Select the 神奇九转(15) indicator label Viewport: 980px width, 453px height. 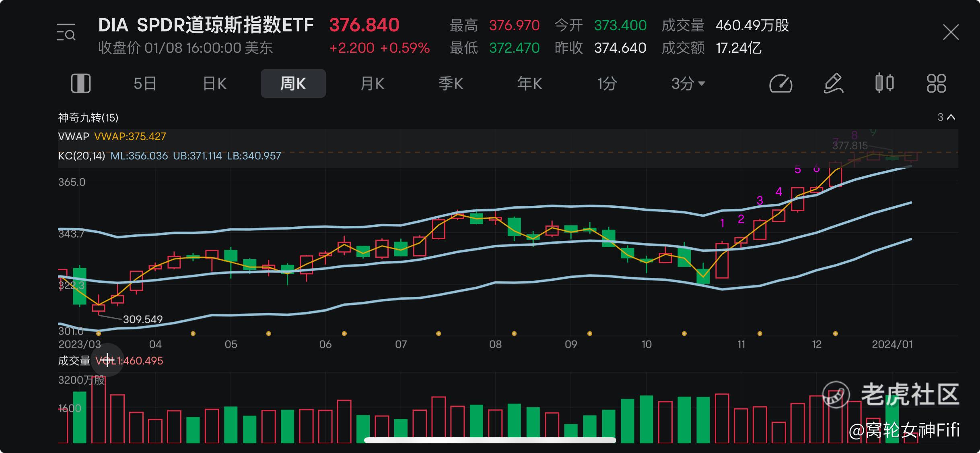tap(88, 118)
